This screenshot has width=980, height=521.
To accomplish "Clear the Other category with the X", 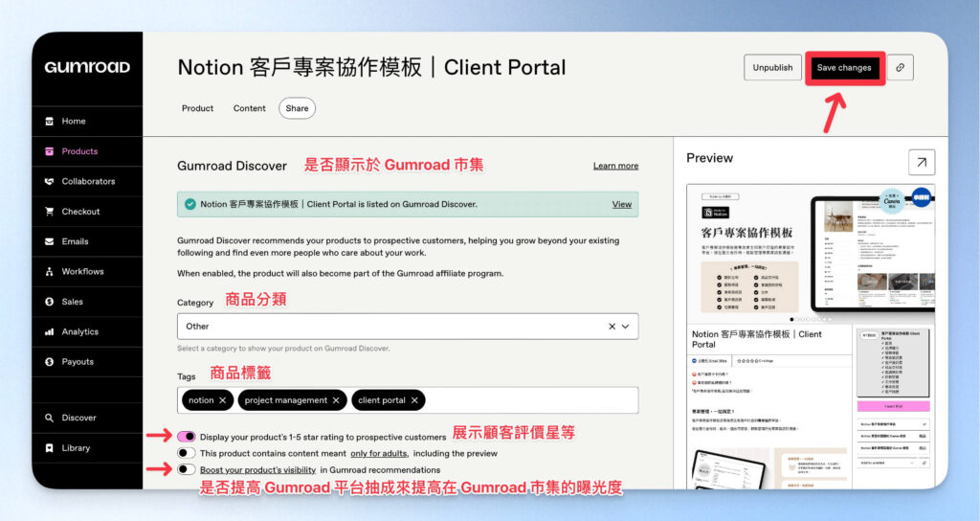I will click(612, 327).
